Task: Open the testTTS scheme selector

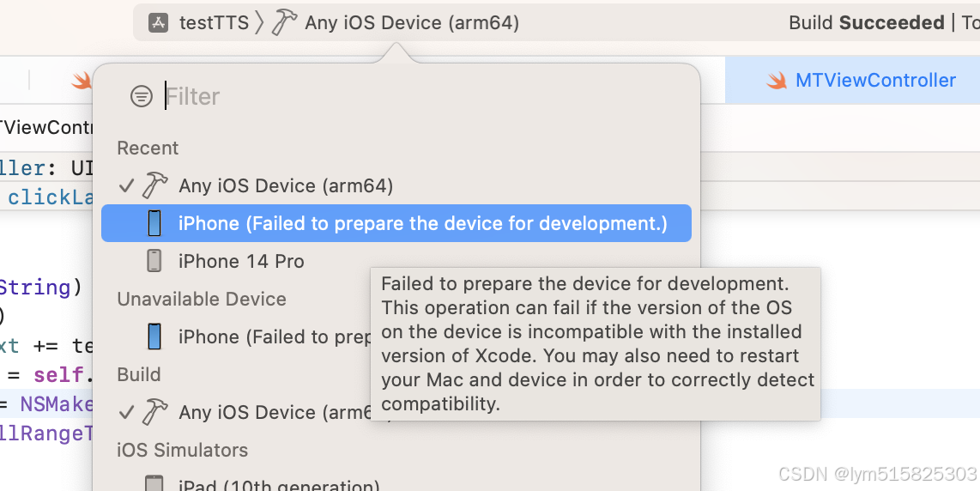Action: click(199, 23)
